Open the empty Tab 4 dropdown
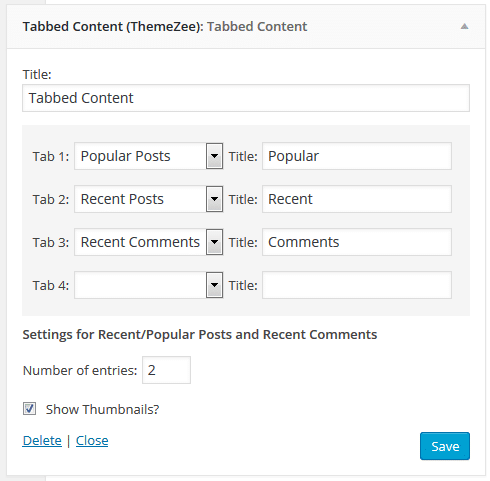The image size is (490, 481). tap(148, 285)
